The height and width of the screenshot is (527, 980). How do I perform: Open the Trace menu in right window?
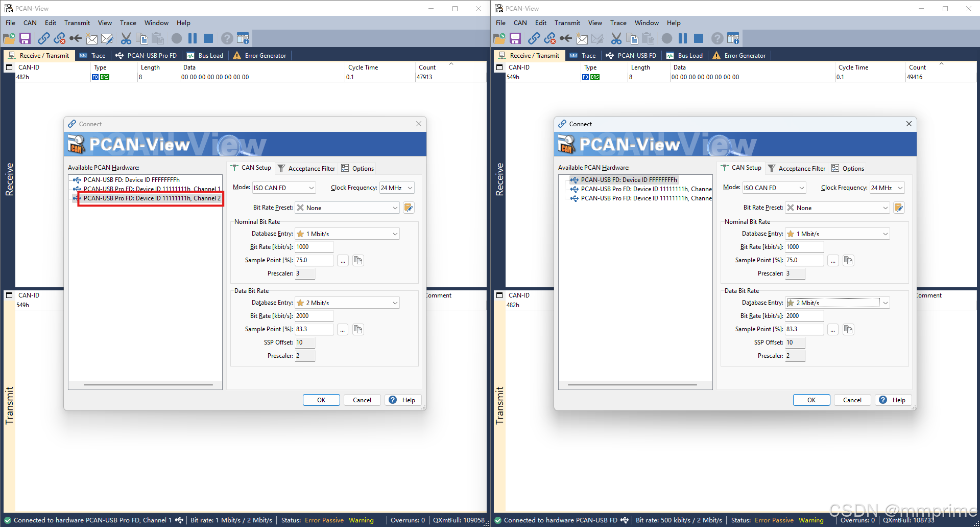coord(618,23)
